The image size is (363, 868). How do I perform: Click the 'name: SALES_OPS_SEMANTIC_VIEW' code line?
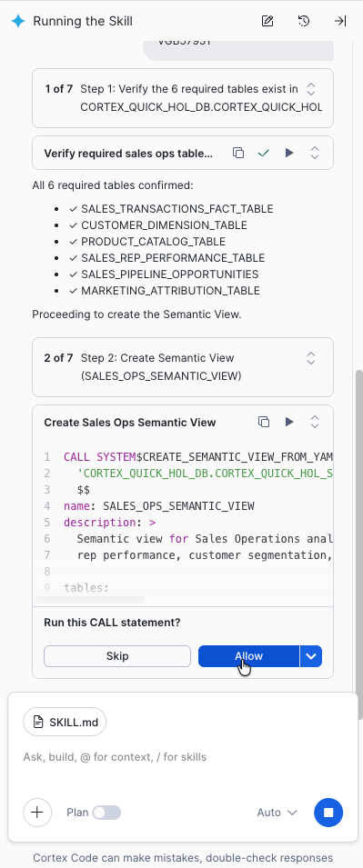[159, 506]
